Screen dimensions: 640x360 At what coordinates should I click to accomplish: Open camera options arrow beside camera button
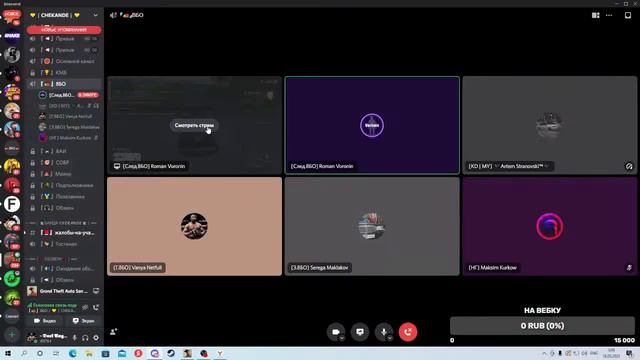(342, 338)
